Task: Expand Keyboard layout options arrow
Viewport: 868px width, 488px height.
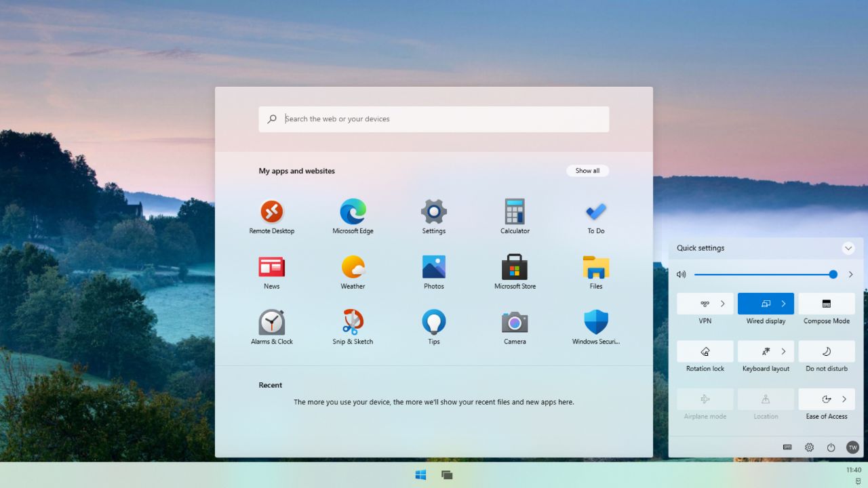Action: tap(783, 351)
